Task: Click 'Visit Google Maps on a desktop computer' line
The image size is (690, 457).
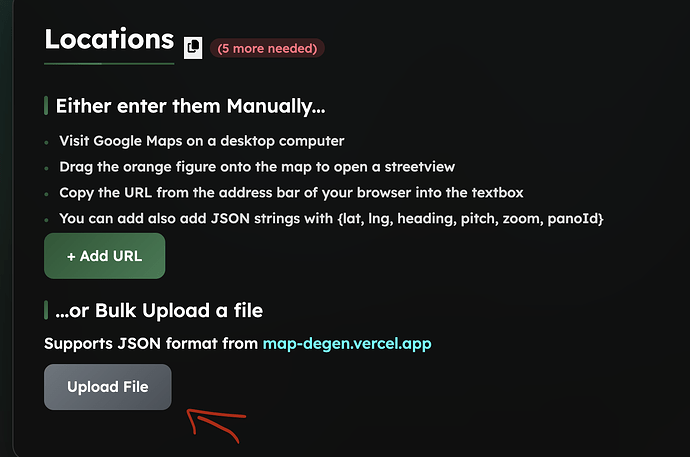Action: pyautogui.click(x=202, y=141)
